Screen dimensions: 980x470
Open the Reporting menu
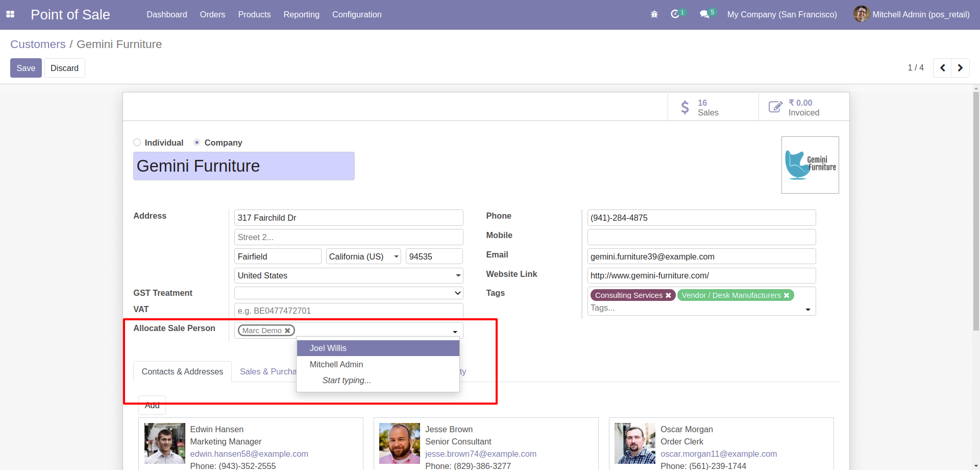(x=301, y=14)
